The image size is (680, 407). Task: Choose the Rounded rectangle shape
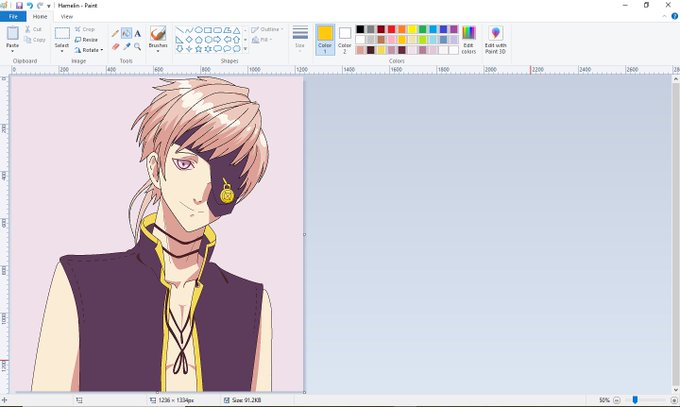[x=217, y=30]
